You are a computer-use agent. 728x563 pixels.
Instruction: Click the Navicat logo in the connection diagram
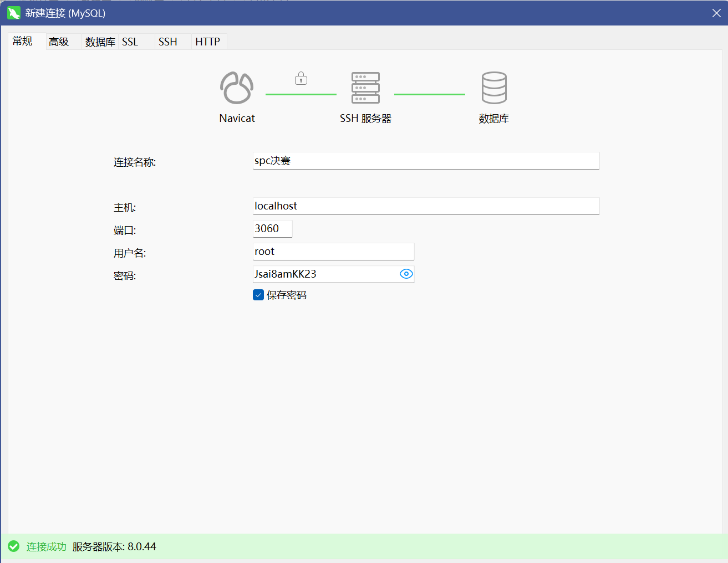(237, 88)
